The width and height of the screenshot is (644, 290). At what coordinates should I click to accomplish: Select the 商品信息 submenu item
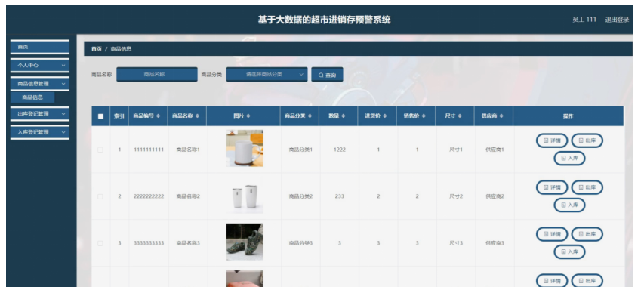[32, 97]
